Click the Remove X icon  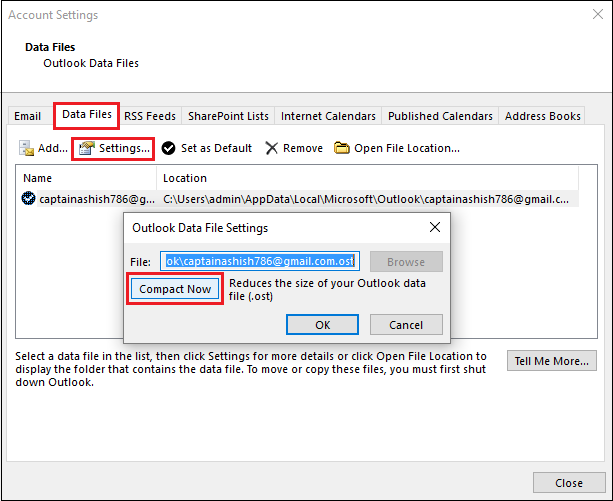tap(271, 148)
